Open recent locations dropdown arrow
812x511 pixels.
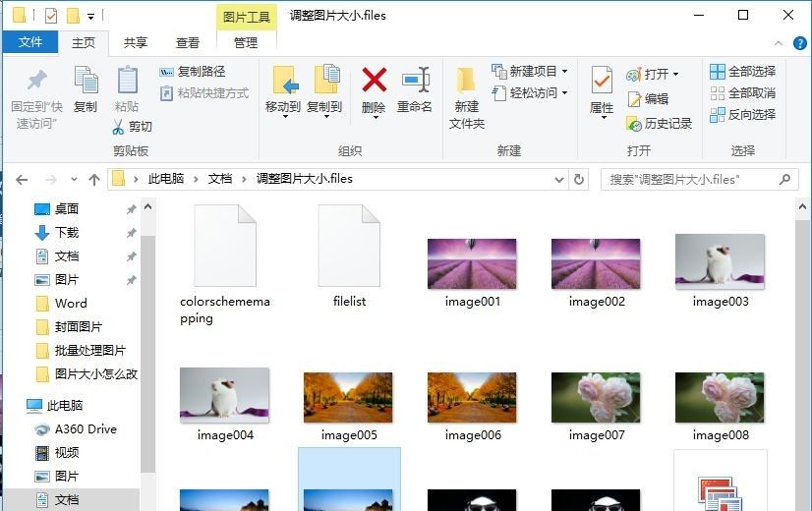[x=74, y=180]
